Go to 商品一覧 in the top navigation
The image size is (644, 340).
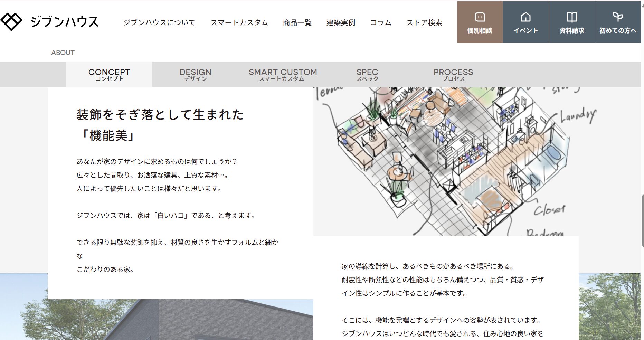tap(297, 23)
